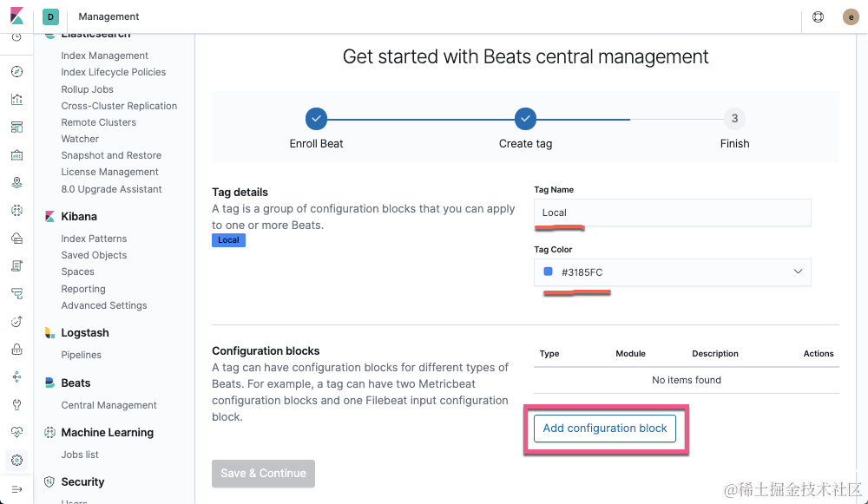The image size is (868, 504).
Task: Open the help menu icon
Action: coord(818,16)
